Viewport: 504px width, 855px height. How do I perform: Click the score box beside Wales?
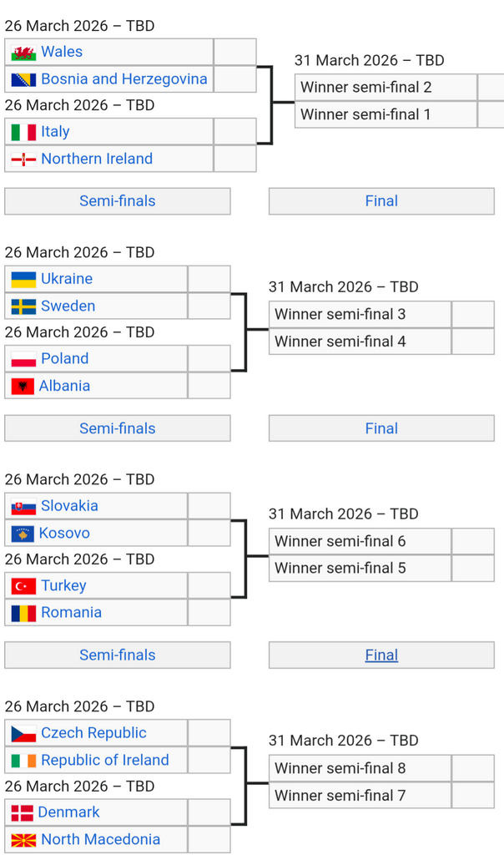pyautogui.click(x=234, y=53)
